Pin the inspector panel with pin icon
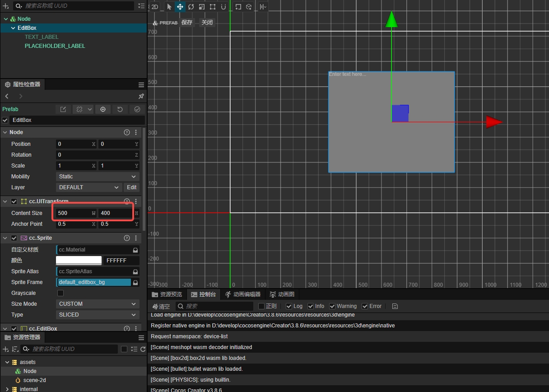This screenshot has width=549, height=392. coord(141,96)
